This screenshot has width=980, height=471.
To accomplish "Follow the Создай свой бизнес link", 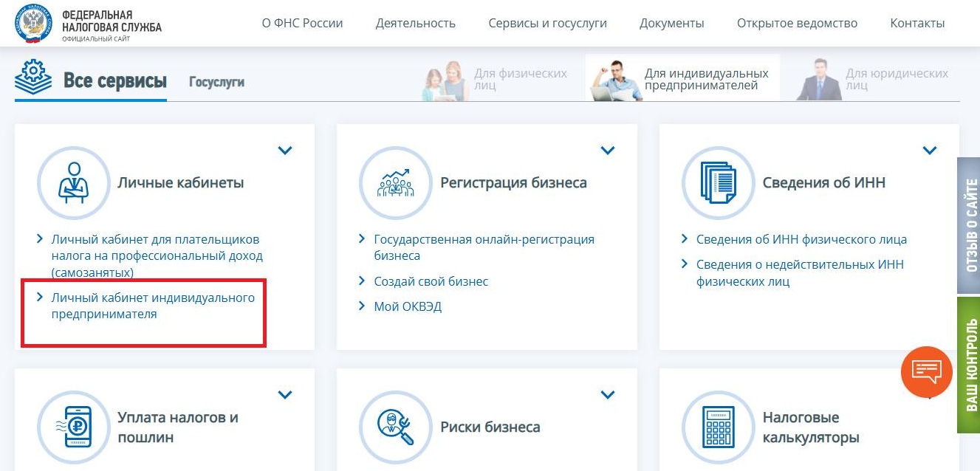I will click(432, 281).
